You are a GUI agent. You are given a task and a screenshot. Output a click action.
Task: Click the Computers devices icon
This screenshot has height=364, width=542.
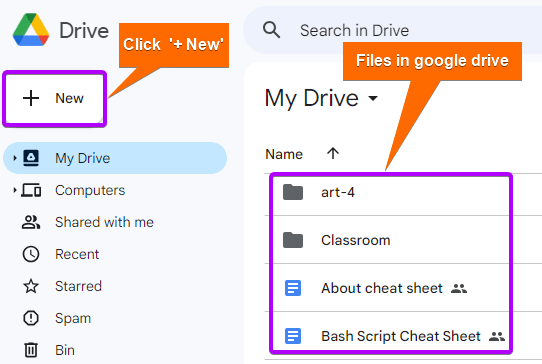tap(31, 190)
